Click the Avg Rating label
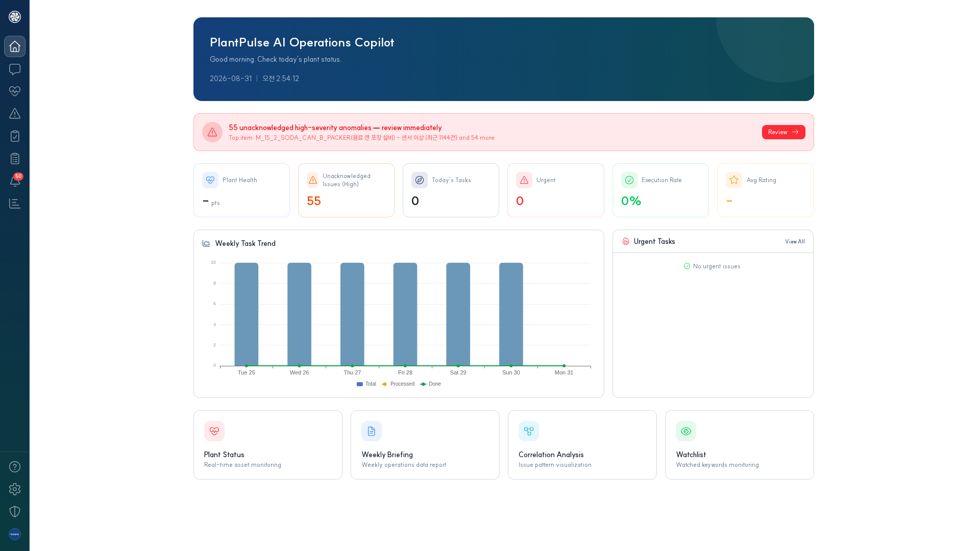The image size is (980, 551). coord(761,180)
